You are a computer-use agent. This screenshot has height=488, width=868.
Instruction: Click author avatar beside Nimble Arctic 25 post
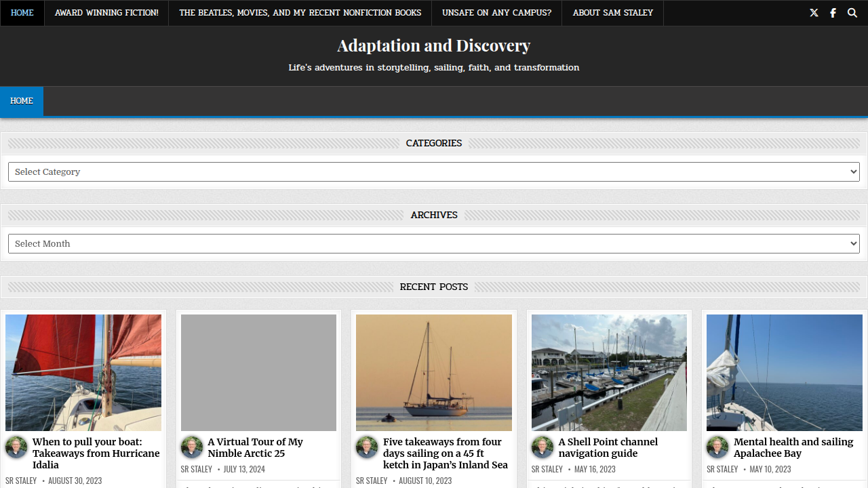click(192, 447)
